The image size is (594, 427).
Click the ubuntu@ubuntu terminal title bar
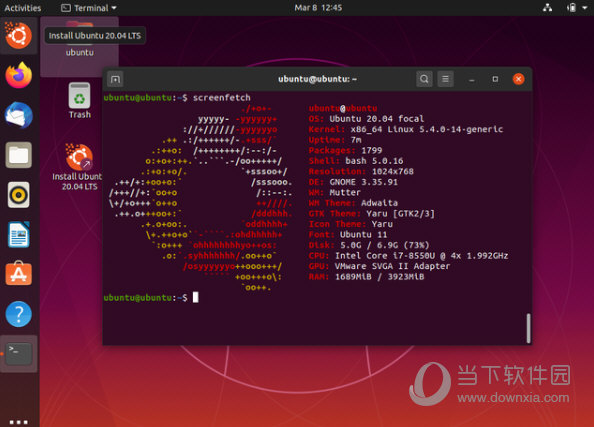(317, 79)
